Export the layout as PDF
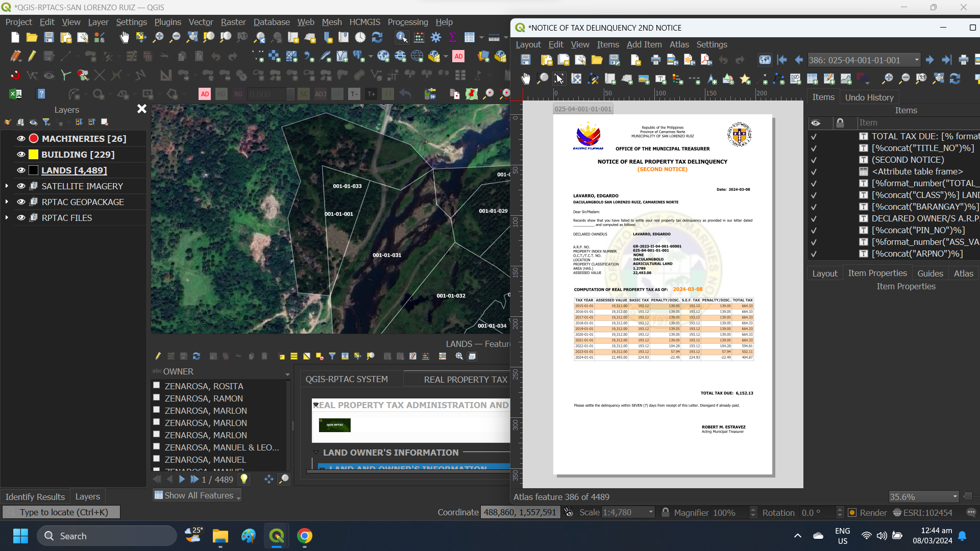This screenshot has height=551, width=980. (x=706, y=60)
